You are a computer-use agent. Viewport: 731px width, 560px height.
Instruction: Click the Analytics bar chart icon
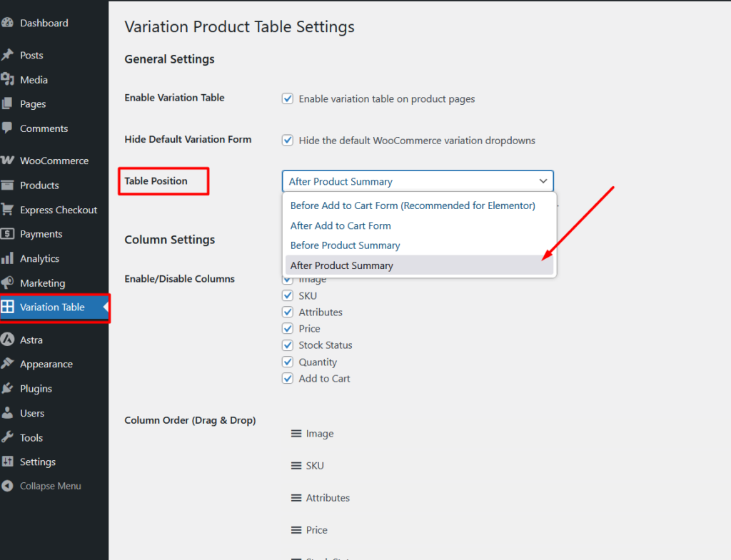click(7, 258)
